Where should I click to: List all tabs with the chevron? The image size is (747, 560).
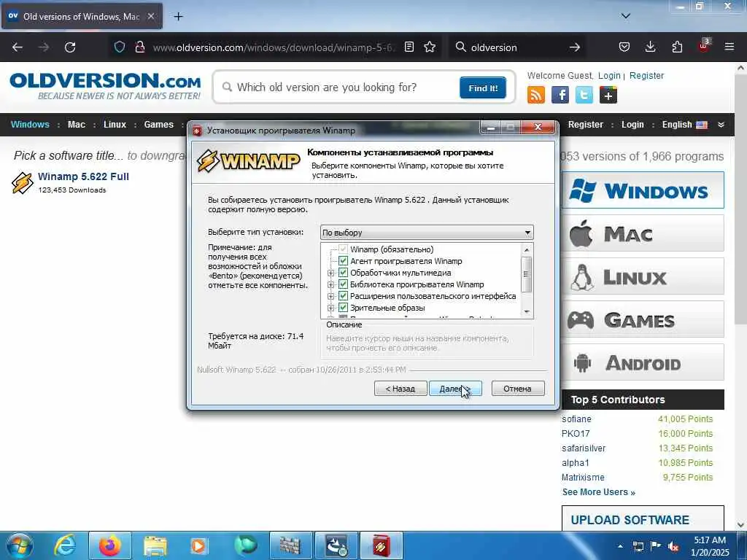point(626,16)
